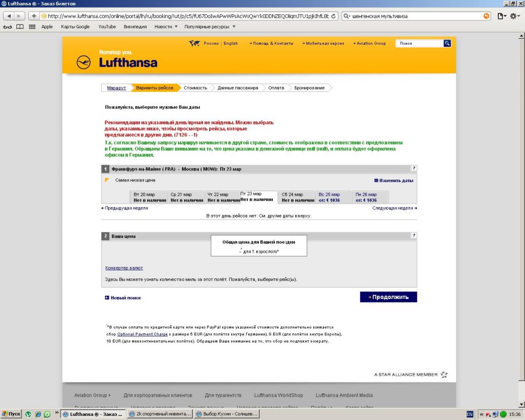Select the Стоимость step
This screenshot has height=420, width=525.
(195, 88)
